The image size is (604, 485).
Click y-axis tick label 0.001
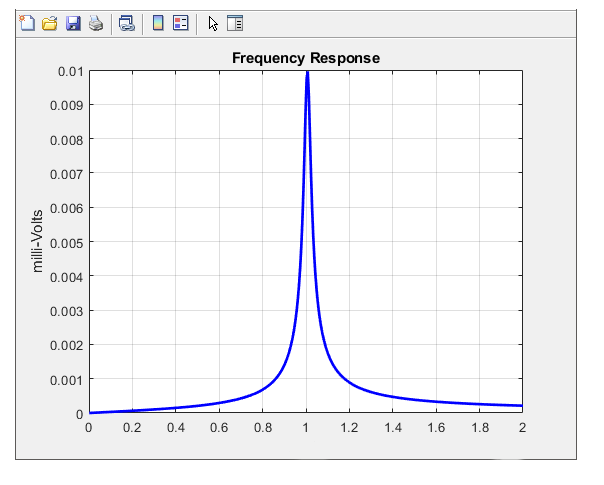click(67, 380)
